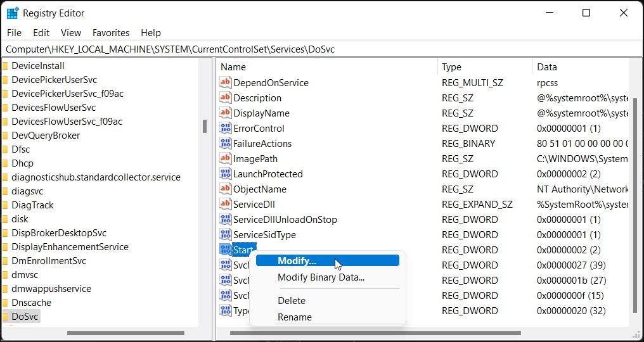
Task: Click the REG_BINARY type cell
Action: pos(468,143)
